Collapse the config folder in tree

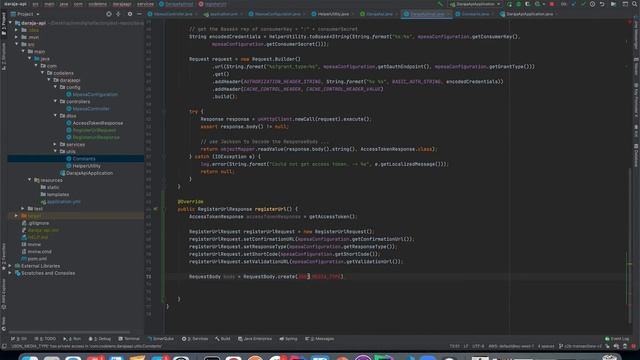tap(55, 87)
